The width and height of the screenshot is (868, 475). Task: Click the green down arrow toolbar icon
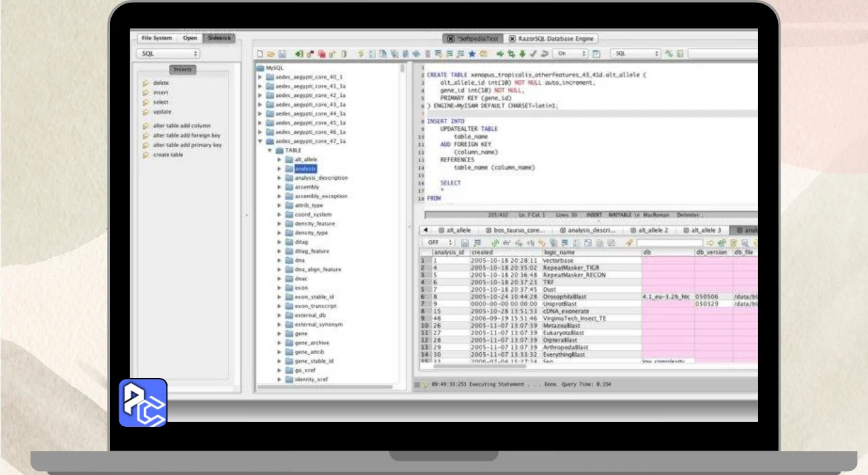click(x=522, y=54)
